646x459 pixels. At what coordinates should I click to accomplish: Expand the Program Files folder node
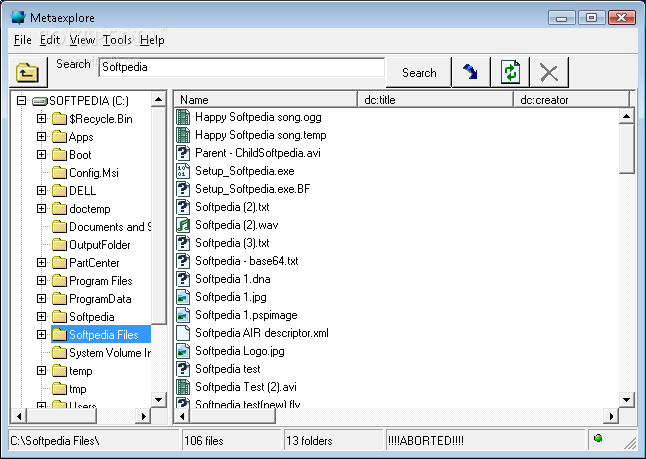point(41,281)
